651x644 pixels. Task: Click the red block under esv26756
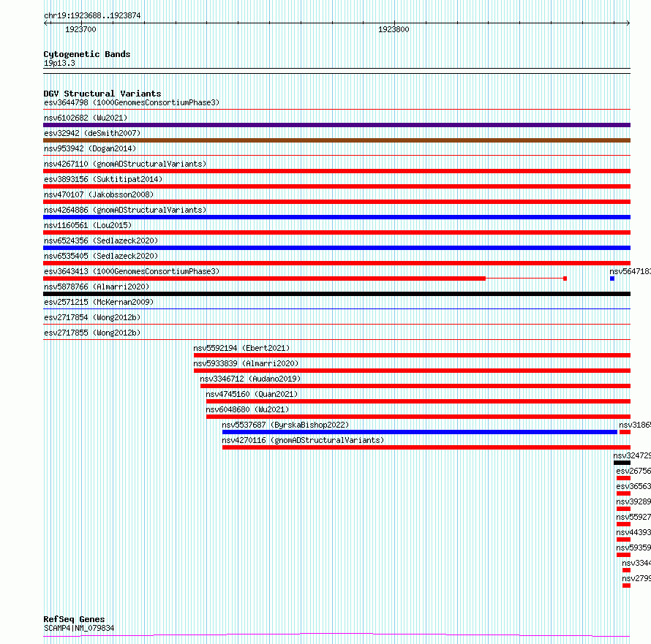point(624,478)
